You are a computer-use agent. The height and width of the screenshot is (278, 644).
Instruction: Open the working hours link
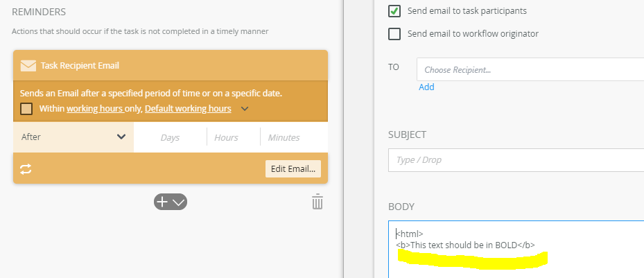(95, 109)
